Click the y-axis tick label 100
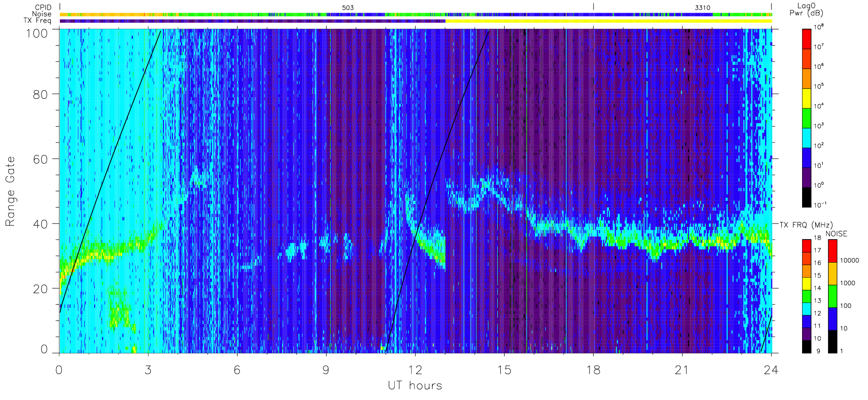 point(37,33)
